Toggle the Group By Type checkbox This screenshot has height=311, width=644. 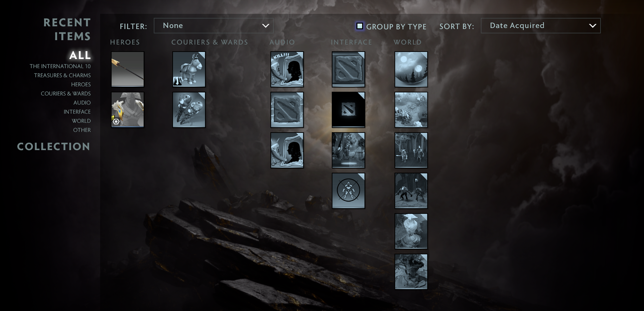click(x=360, y=26)
